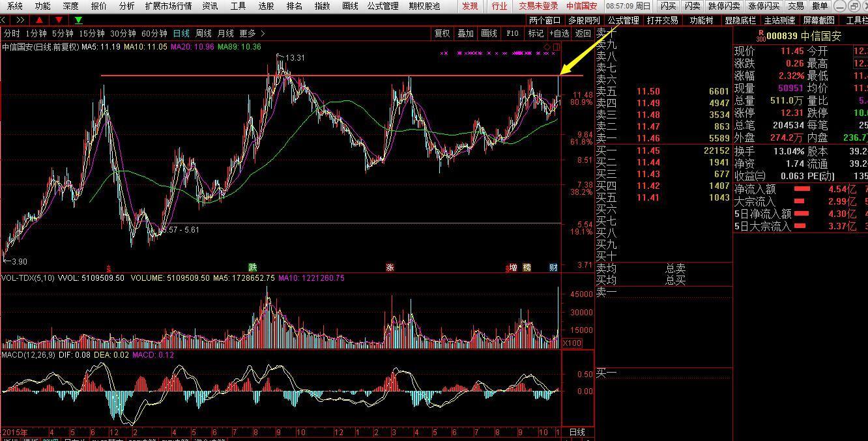Click the 跌 marker on chart
Screen dimensions: 868x441
click(x=253, y=267)
